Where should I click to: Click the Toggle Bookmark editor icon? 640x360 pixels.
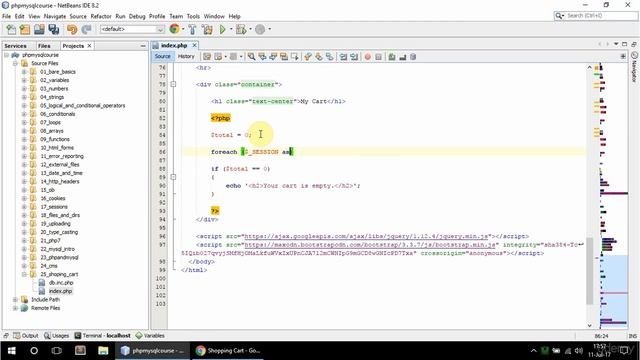(329, 57)
